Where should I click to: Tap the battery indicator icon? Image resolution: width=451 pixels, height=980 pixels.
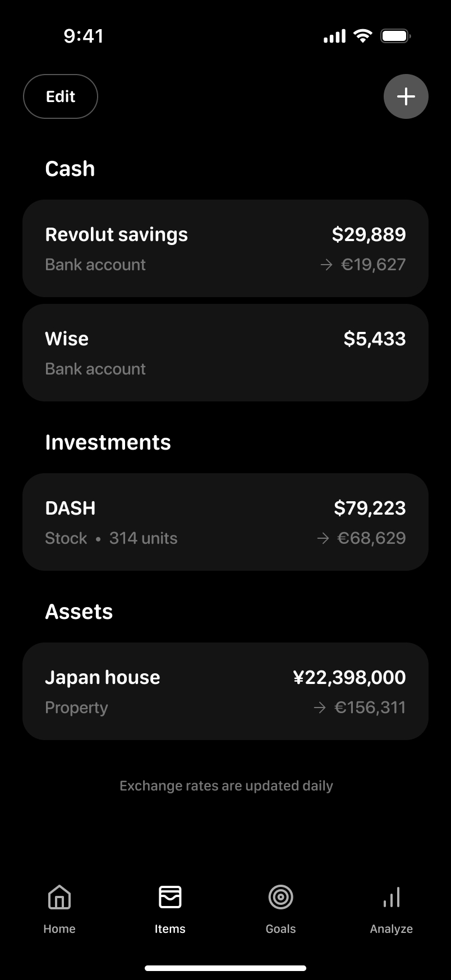point(395,36)
